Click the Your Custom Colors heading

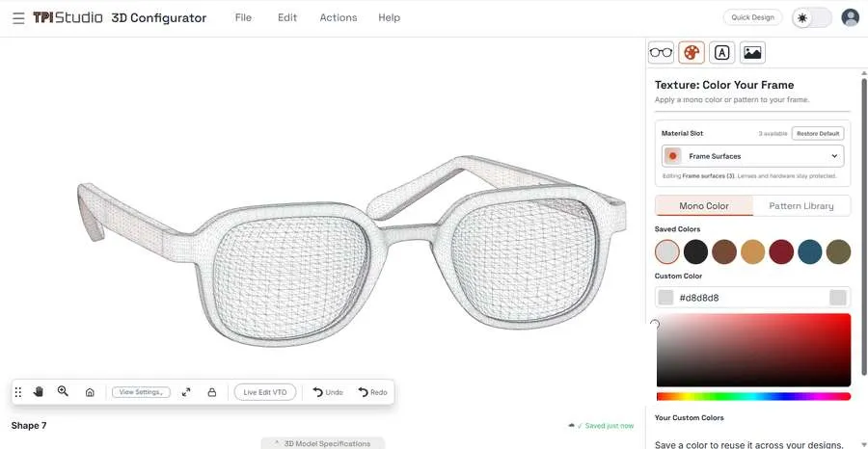tap(690, 417)
